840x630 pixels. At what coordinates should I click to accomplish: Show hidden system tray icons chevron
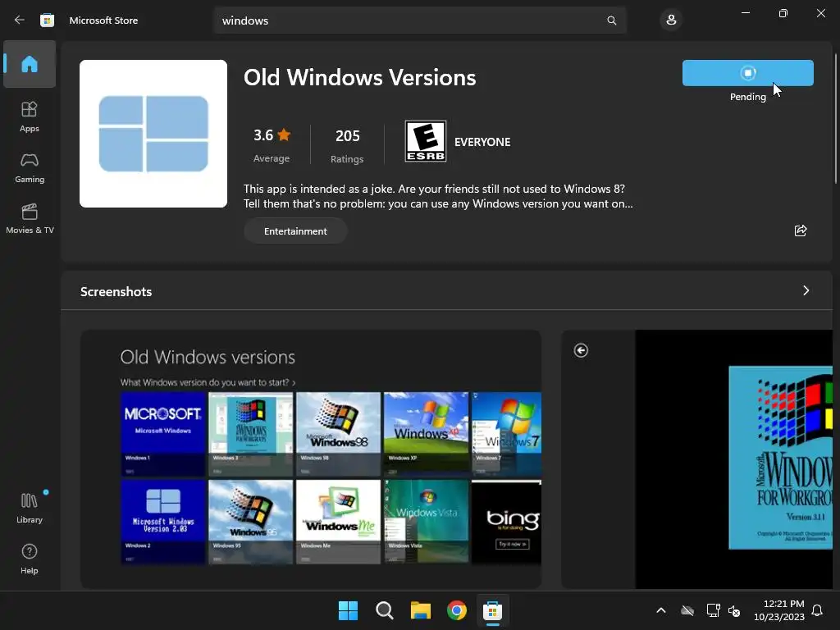coord(661,610)
